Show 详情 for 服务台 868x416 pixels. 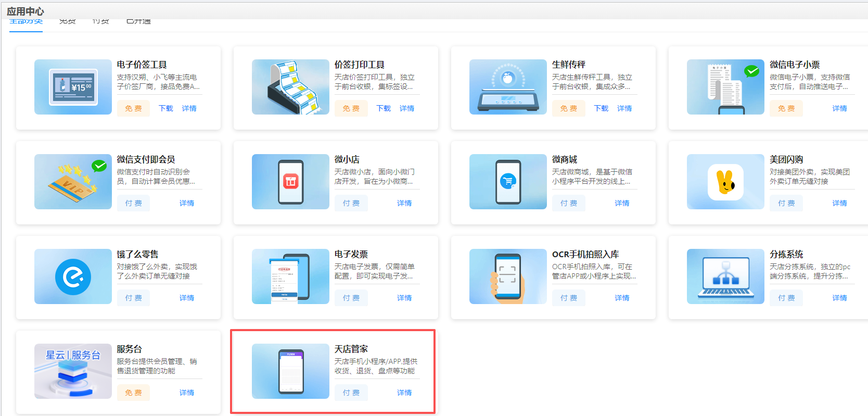point(187,393)
